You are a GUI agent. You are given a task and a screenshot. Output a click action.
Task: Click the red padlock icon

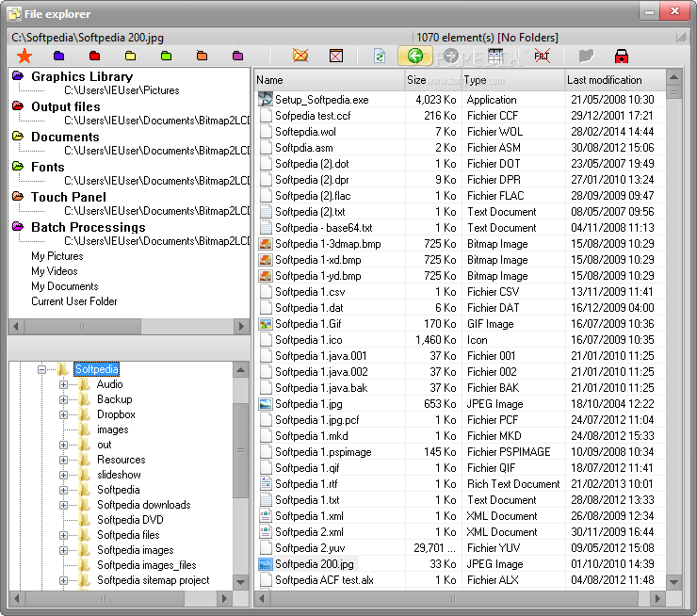622,56
